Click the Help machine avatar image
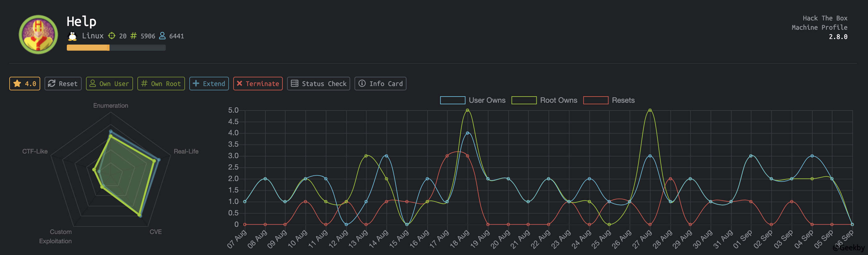The height and width of the screenshot is (255, 868). click(38, 34)
